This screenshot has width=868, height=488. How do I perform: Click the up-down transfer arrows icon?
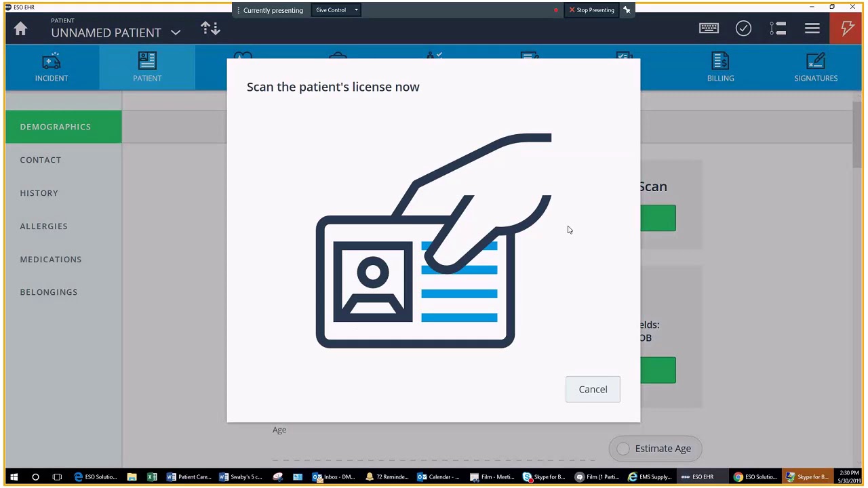click(x=210, y=28)
